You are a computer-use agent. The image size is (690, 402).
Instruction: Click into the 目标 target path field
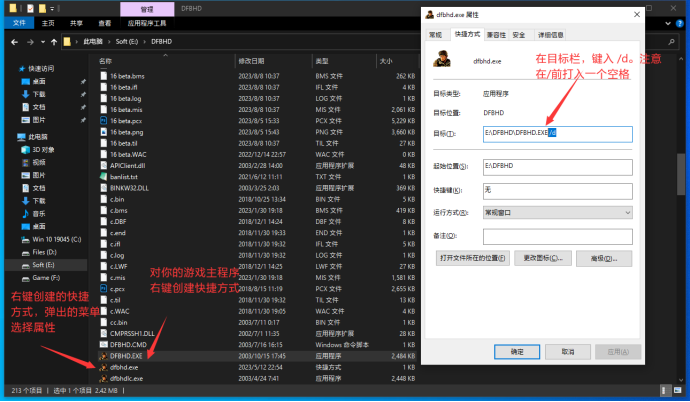[557, 134]
